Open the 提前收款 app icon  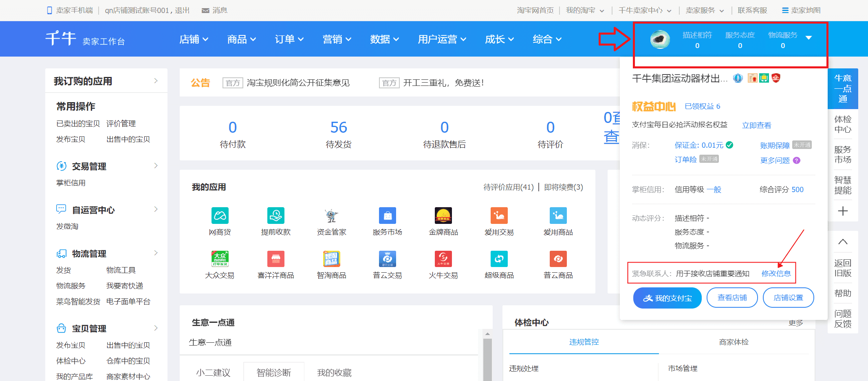point(276,215)
